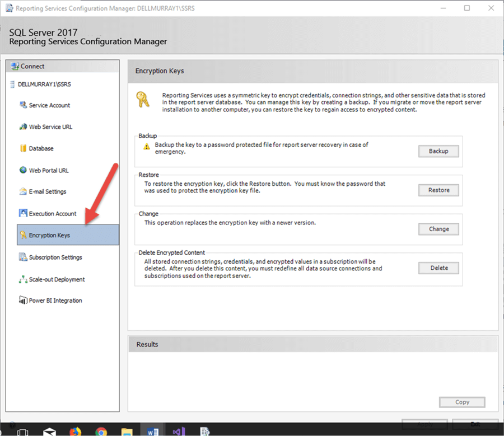
Task: Open File Explorer from the taskbar
Action: pos(127,432)
